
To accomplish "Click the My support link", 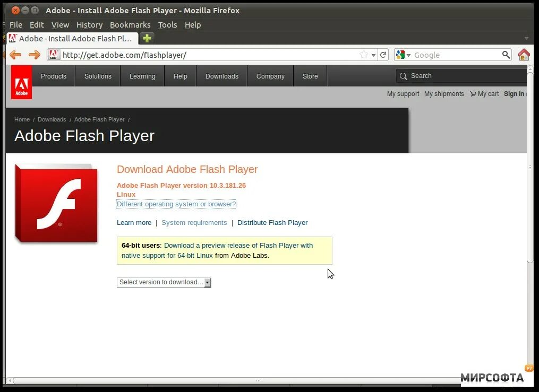I will (403, 94).
